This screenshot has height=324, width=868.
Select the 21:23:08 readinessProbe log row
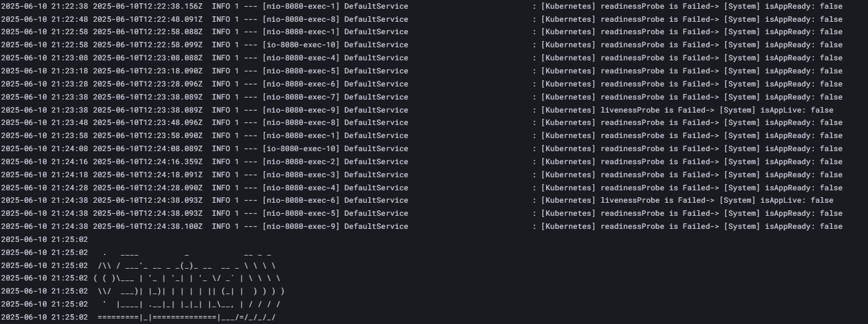tap(249, 58)
